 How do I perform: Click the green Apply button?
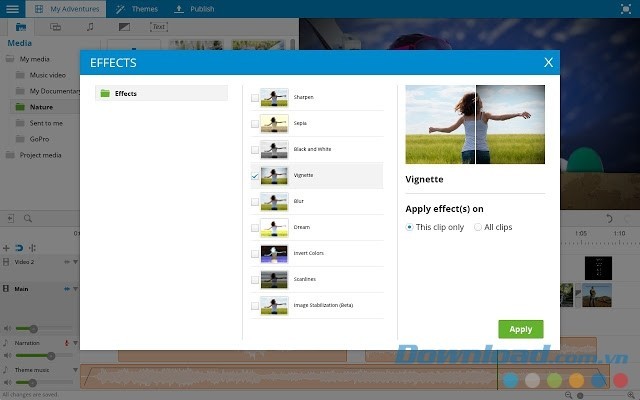tap(521, 329)
